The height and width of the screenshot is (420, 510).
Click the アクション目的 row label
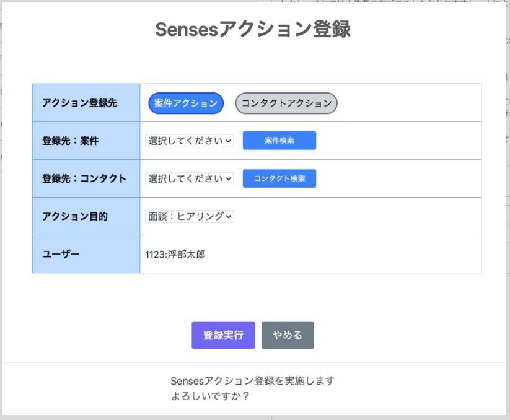coord(86,216)
